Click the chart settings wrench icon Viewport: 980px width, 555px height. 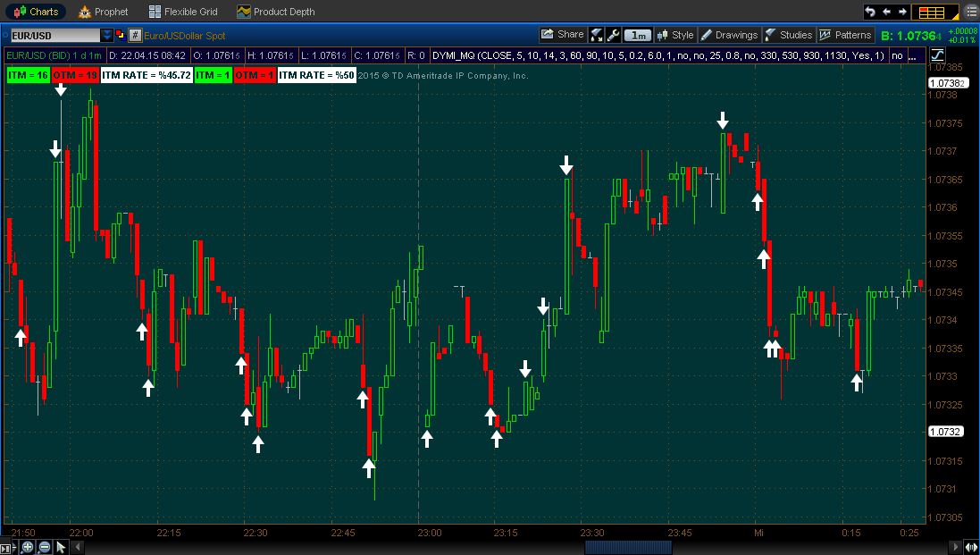tap(613, 35)
